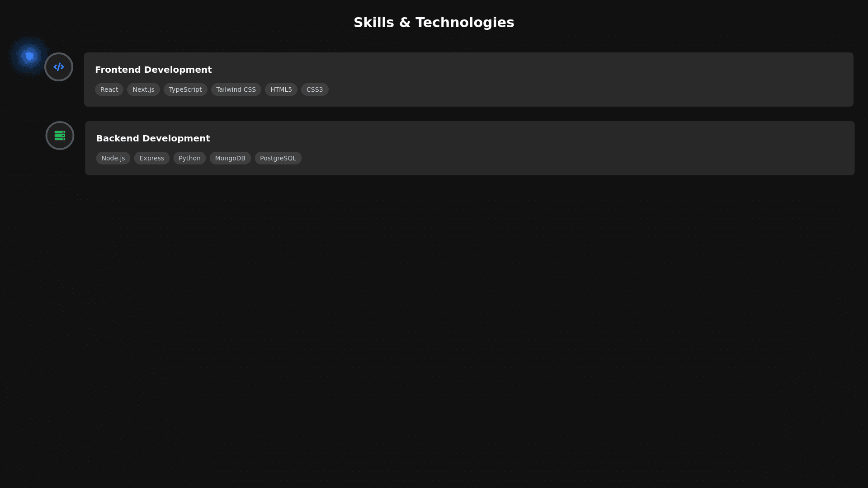
Task: Click the green server stack icon
Action: (60, 136)
